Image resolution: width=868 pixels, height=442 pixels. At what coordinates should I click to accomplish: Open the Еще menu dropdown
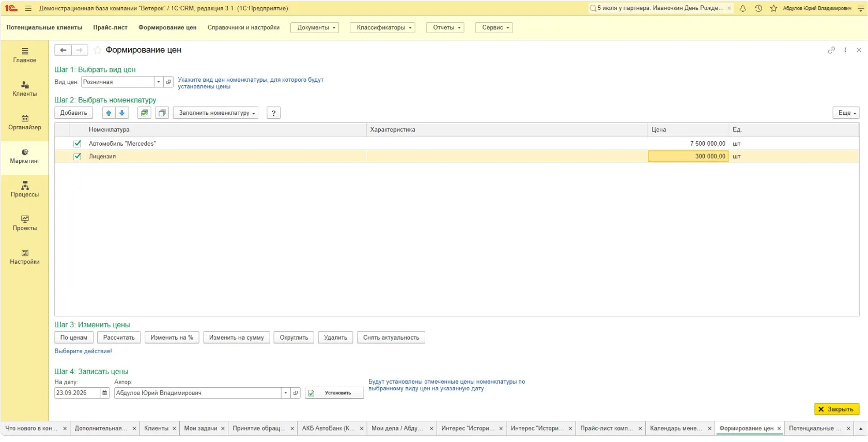click(846, 113)
